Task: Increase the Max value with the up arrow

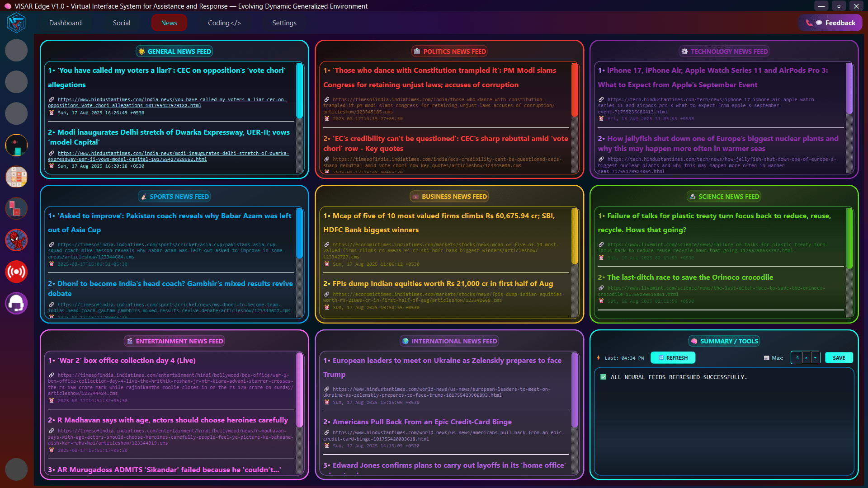Action: [807, 358]
